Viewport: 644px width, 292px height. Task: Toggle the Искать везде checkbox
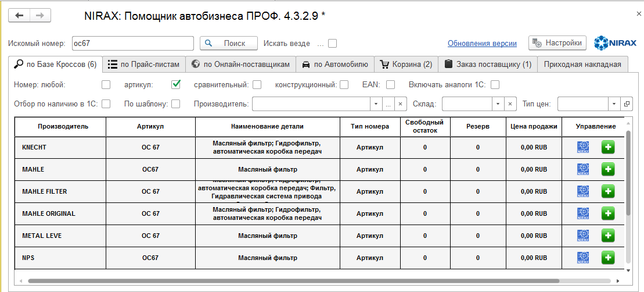point(333,43)
